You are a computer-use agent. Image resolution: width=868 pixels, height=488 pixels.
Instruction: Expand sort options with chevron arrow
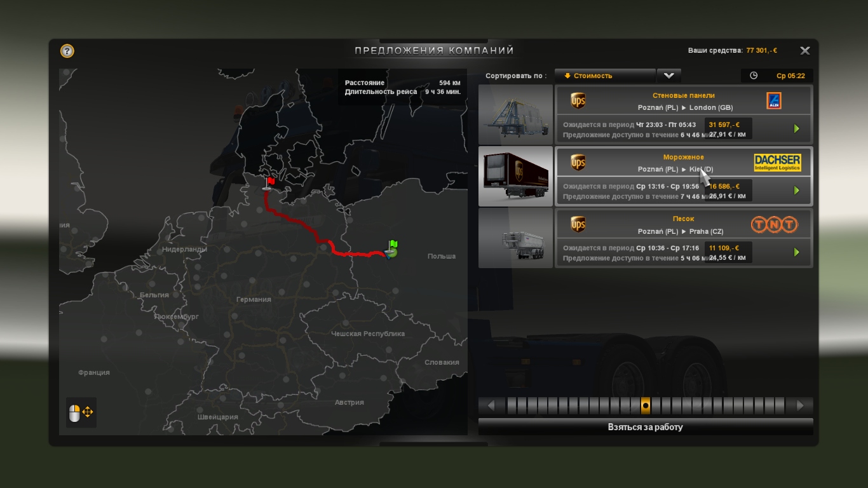tap(668, 76)
